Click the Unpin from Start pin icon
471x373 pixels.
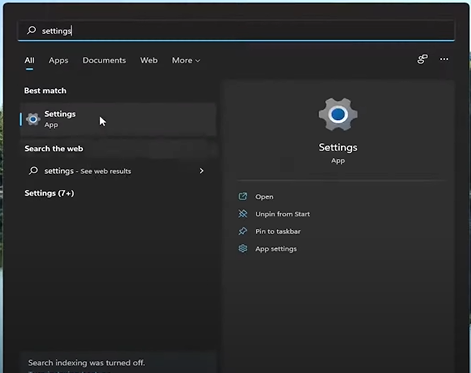[243, 214]
